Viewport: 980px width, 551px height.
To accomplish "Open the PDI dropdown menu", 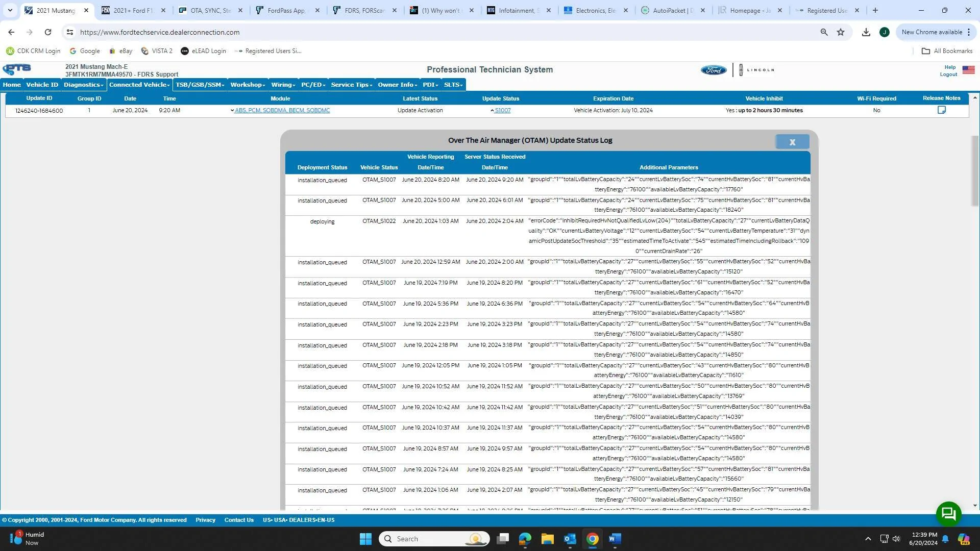I will pos(430,85).
